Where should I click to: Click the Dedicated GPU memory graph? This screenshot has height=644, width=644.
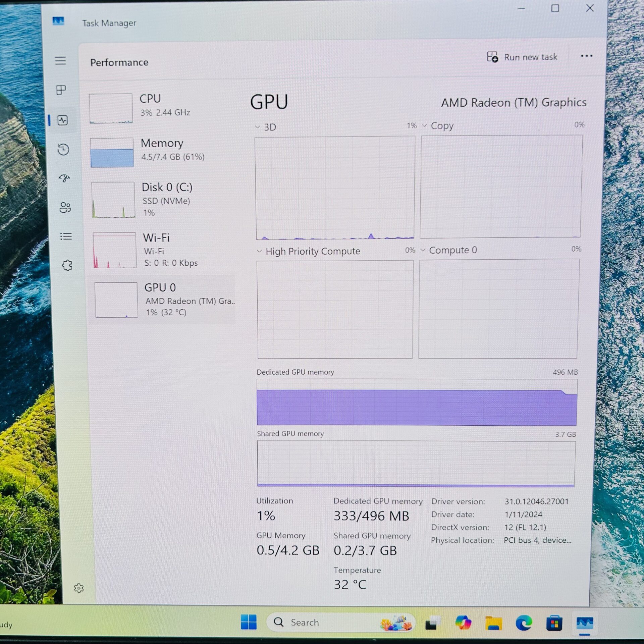[x=417, y=402]
